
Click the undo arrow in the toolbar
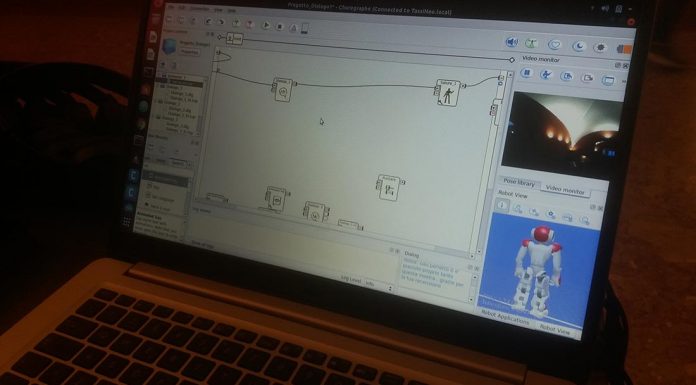pyautogui.click(x=208, y=21)
